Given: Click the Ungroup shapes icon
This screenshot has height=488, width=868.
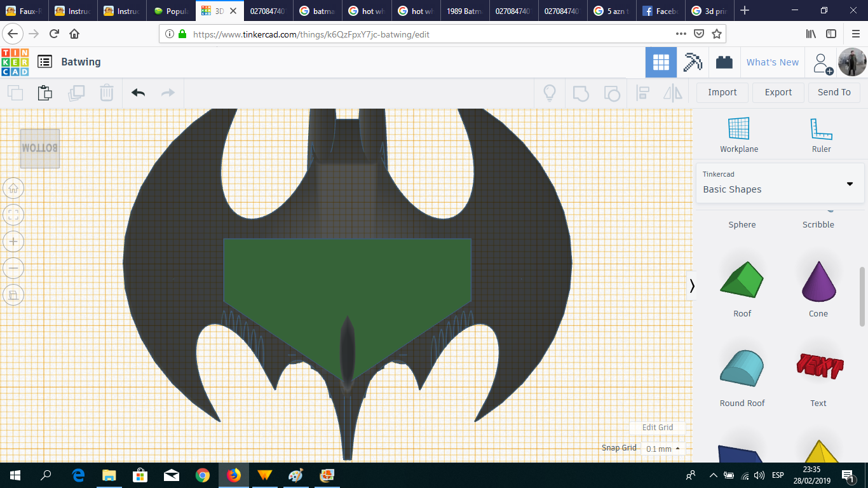Looking at the screenshot, I should pyautogui.click(x=611, y=93).
